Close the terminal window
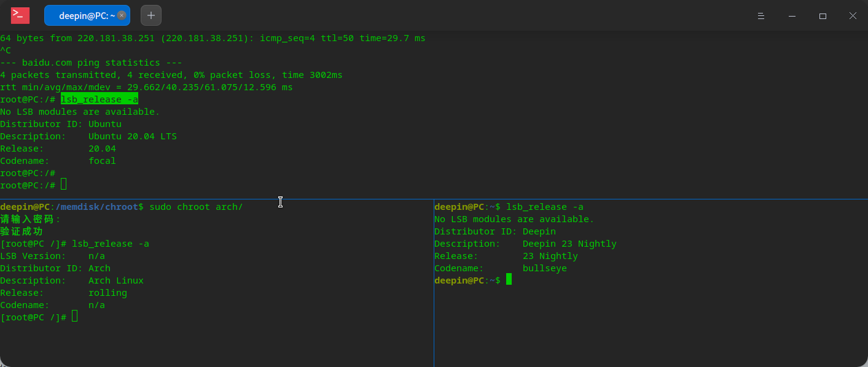Screen dimensions: 868x367 pos(853,16)
